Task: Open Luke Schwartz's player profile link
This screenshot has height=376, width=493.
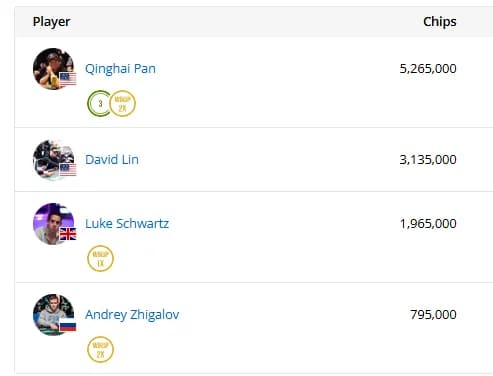Action: tap(127, 224)
